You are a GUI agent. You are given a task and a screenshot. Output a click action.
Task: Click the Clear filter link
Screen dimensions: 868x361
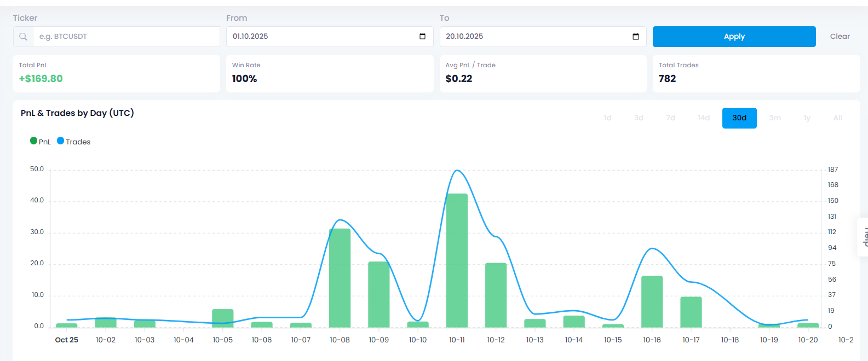[x=840, y=37]
